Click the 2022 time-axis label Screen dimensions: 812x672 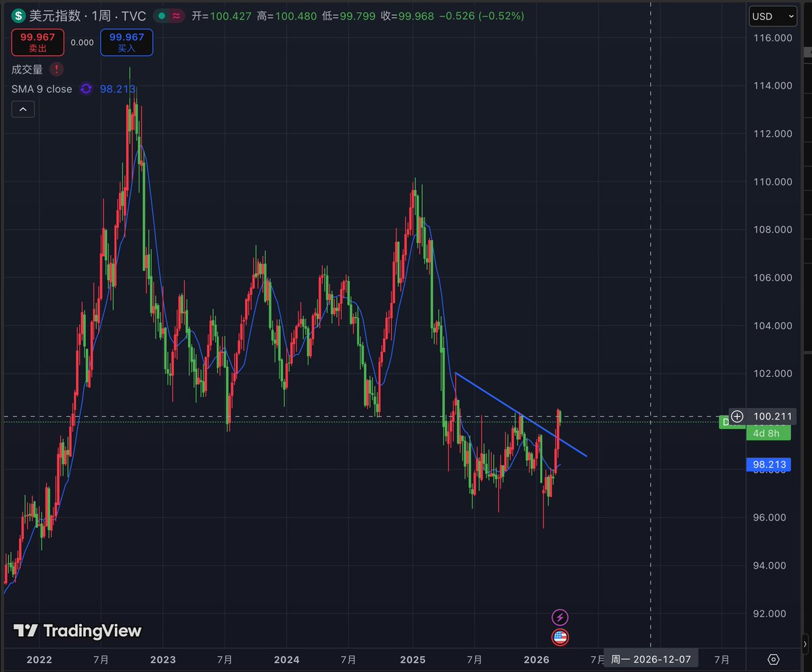coord(39,659)
